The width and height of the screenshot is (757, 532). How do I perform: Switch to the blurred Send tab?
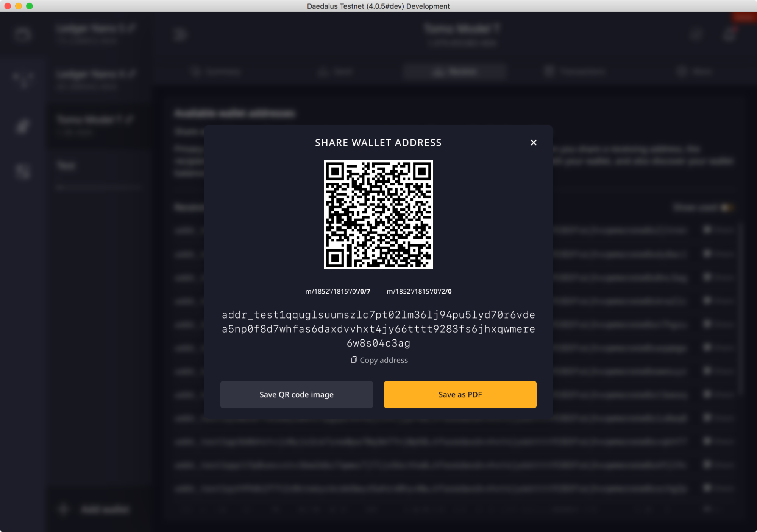click(x=336, y=72)
